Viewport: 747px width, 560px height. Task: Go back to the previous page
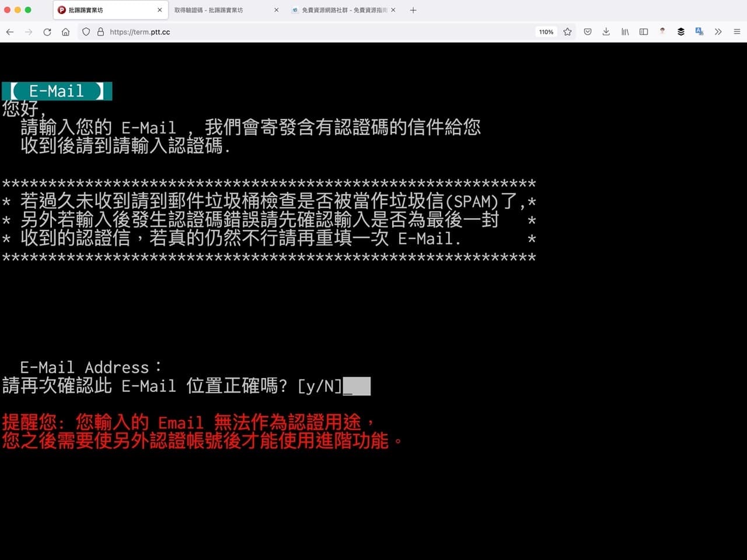tap(10, 32)
